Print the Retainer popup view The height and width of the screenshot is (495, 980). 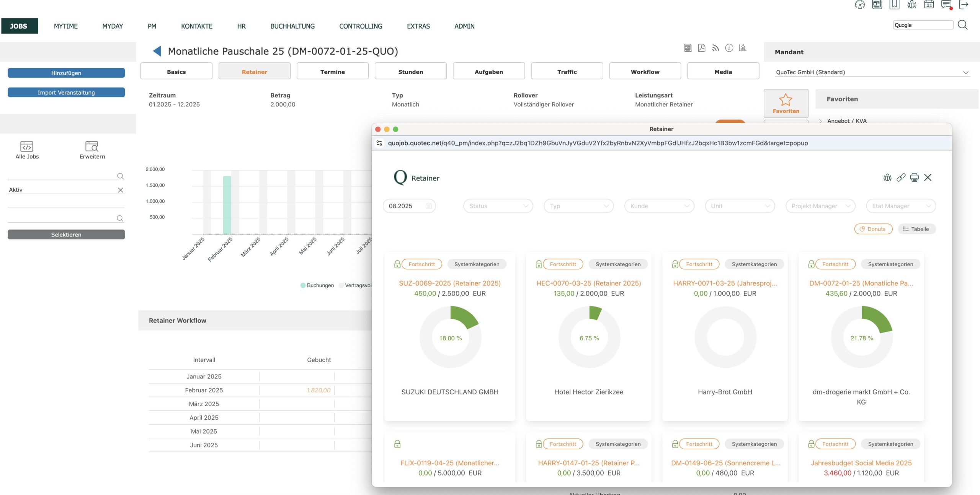914,177
